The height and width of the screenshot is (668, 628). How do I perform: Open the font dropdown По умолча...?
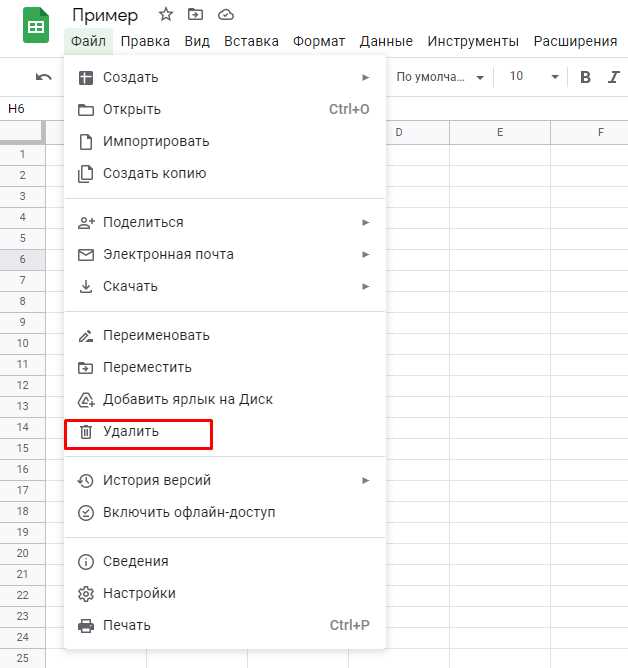point(440,77)
